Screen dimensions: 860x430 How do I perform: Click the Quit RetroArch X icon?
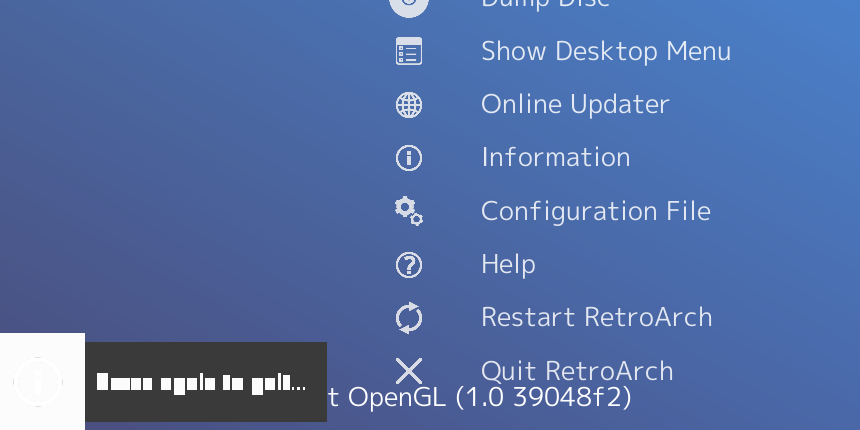coord(409,371)
